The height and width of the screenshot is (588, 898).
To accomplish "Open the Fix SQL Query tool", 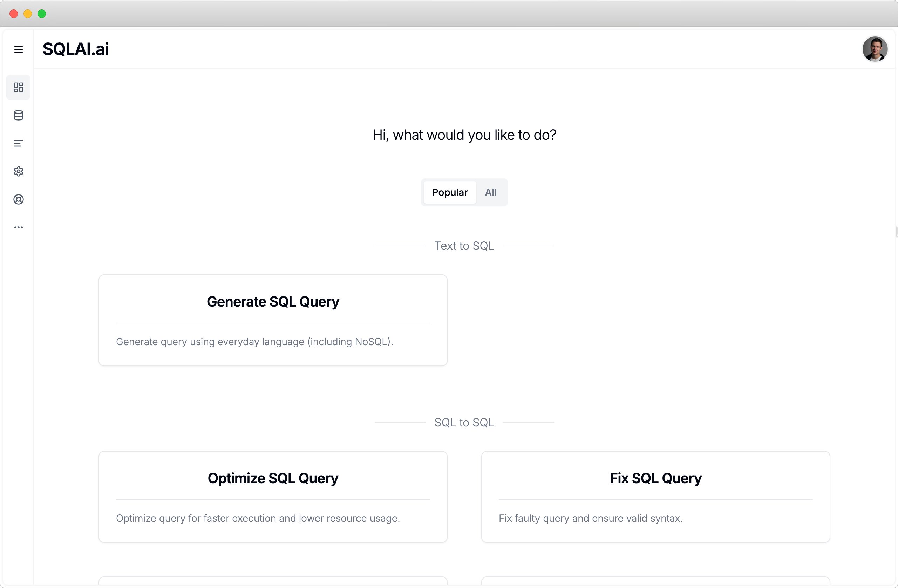I will [655, 497].
